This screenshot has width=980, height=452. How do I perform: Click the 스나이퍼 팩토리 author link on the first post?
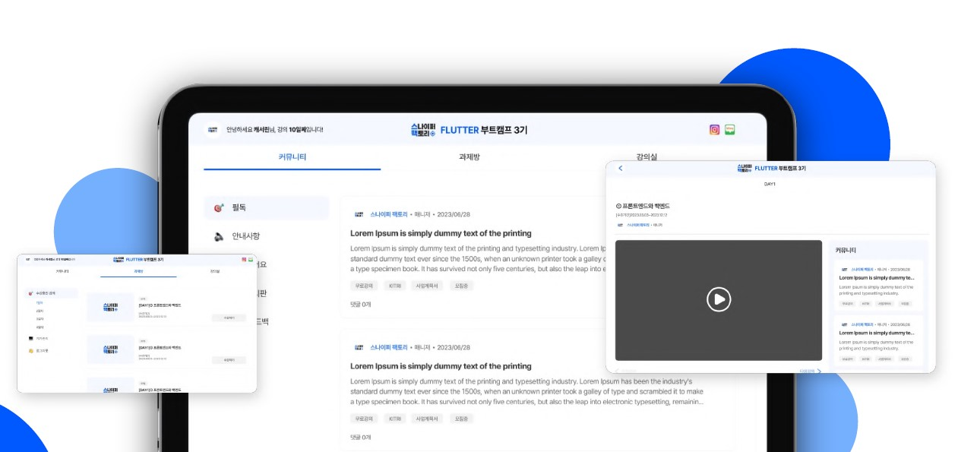coord(389,214)
